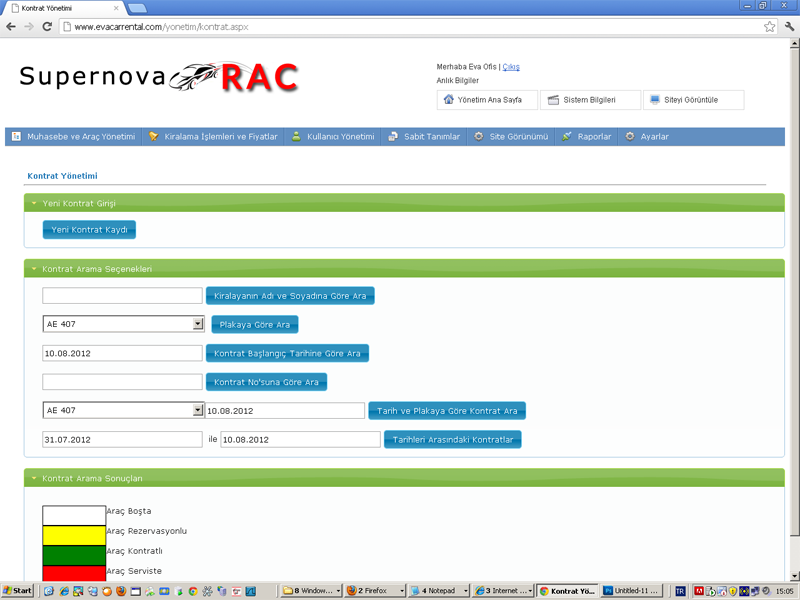This screenshot has width=800, height=600.
Task: Open the Sabit Tanımlar menu
Action: (424, 136)
